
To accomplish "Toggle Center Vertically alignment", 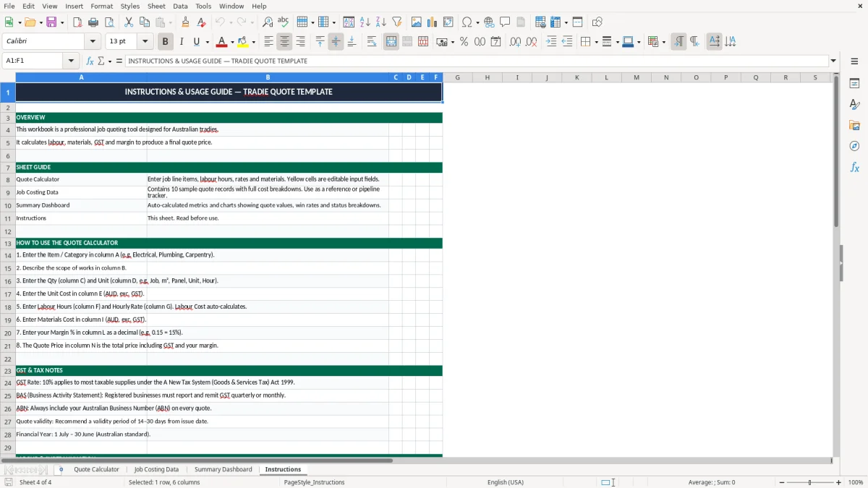I will [336, 42].
